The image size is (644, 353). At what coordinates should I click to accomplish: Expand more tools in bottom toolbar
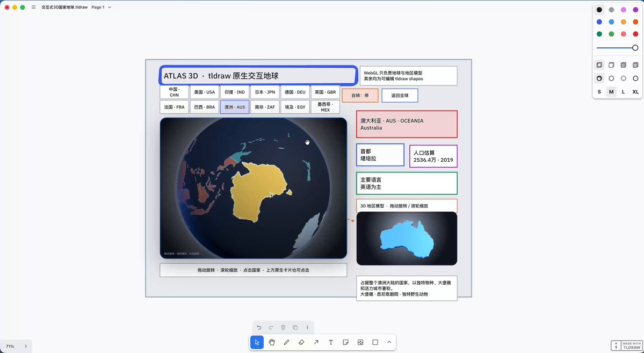click(x=389, y=342)
